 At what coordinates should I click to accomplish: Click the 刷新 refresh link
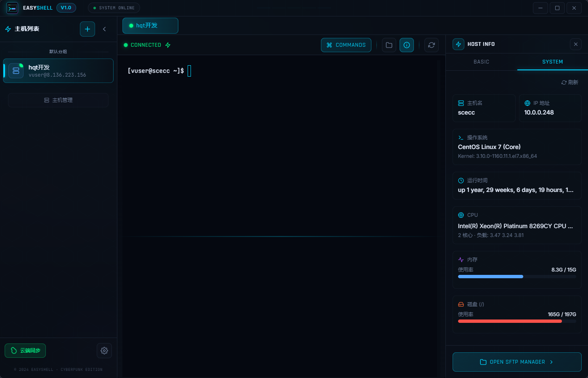[x=570, y=83]
